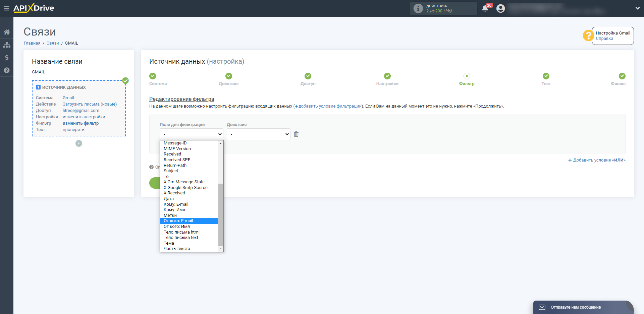
Task: Select От кого: E-mail option
Action: click(189, 221)
